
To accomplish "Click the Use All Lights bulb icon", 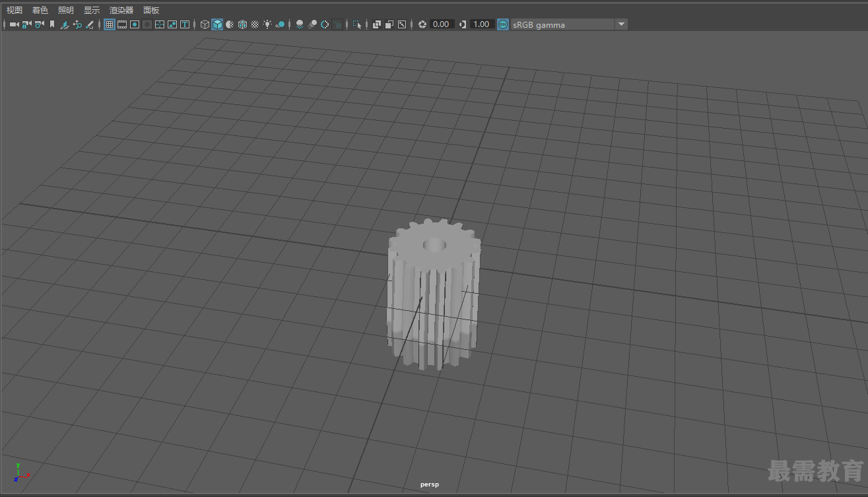I will (x=267, y=24).
